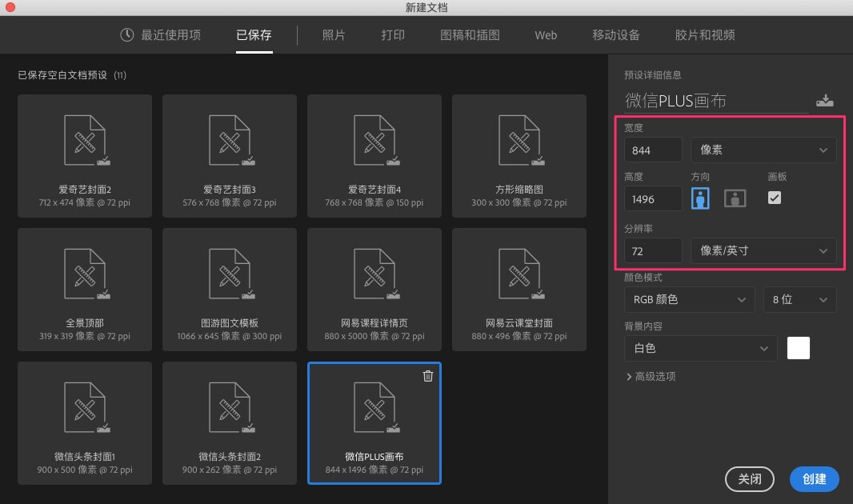Image resolution: width=853 pixels, height=504 pixels.
Task: Switch to the Web tab
Action: 546,34
